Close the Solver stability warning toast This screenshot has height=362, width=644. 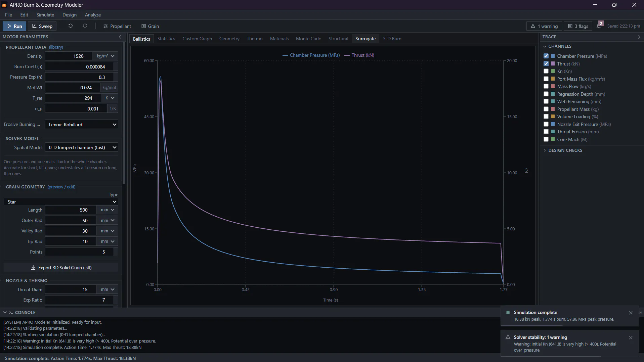[631, 337]
